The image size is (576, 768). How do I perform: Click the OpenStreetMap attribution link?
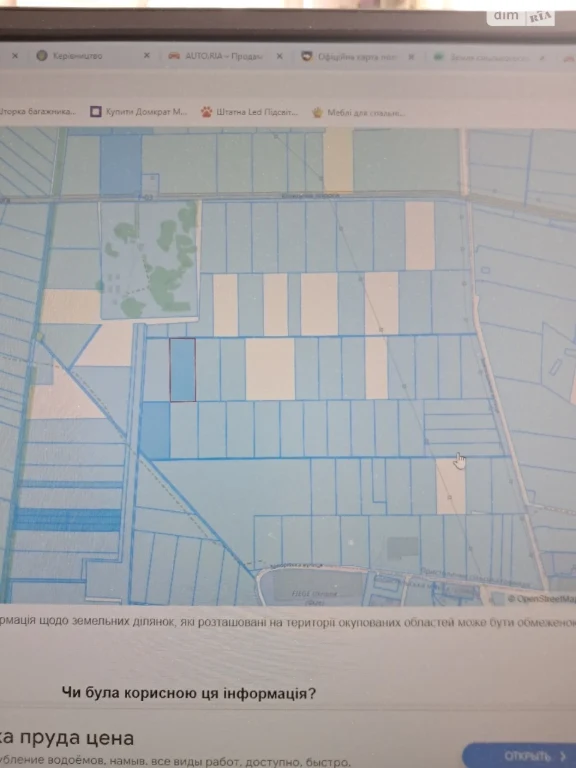(541, 599)
